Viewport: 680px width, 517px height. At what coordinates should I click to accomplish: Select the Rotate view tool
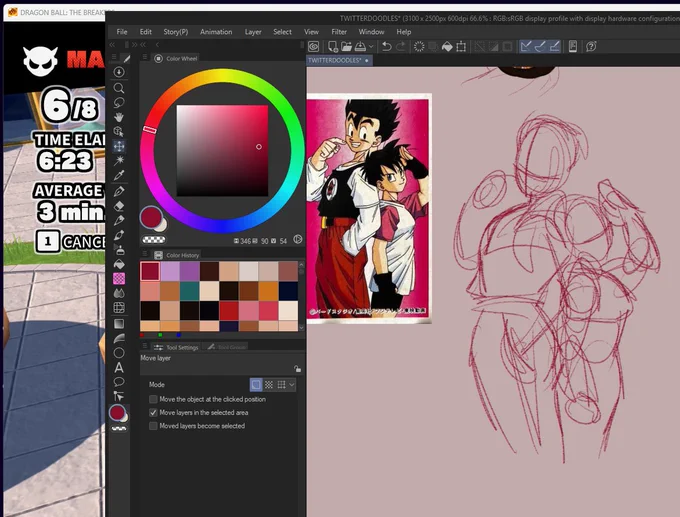[119, 103]
